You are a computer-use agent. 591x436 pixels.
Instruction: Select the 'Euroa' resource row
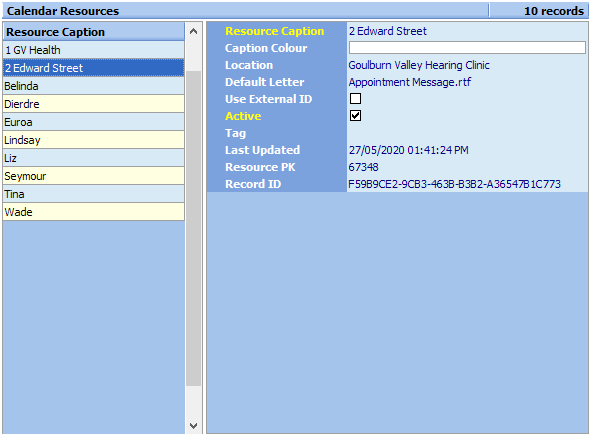(x=93, y=122)
